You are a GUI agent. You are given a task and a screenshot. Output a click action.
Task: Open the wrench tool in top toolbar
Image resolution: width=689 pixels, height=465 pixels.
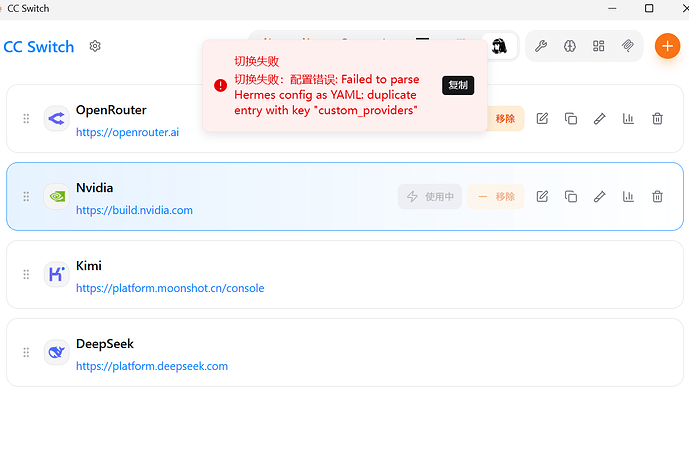541,46
